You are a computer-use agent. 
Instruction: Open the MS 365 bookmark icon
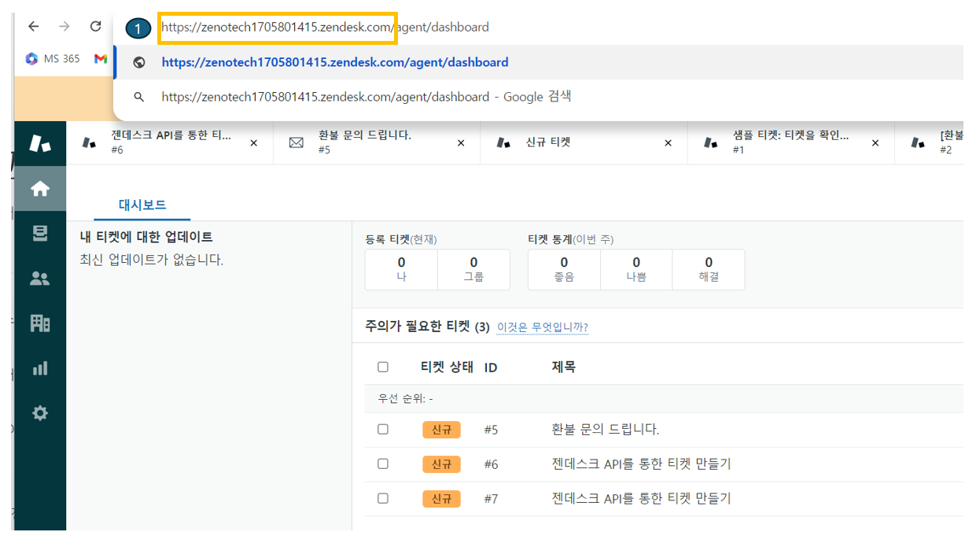[x=31, y=58]
